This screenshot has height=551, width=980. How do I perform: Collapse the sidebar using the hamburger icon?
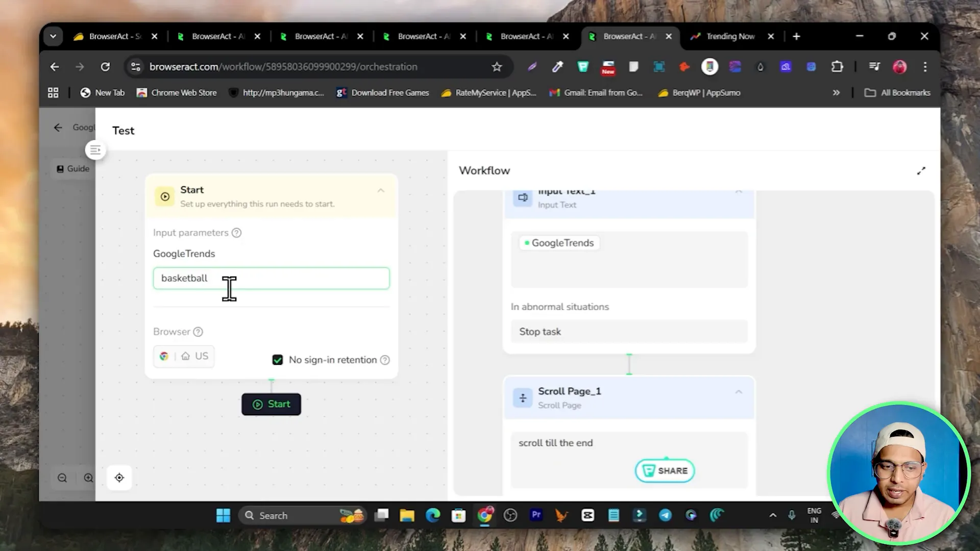tap(95, 149)
